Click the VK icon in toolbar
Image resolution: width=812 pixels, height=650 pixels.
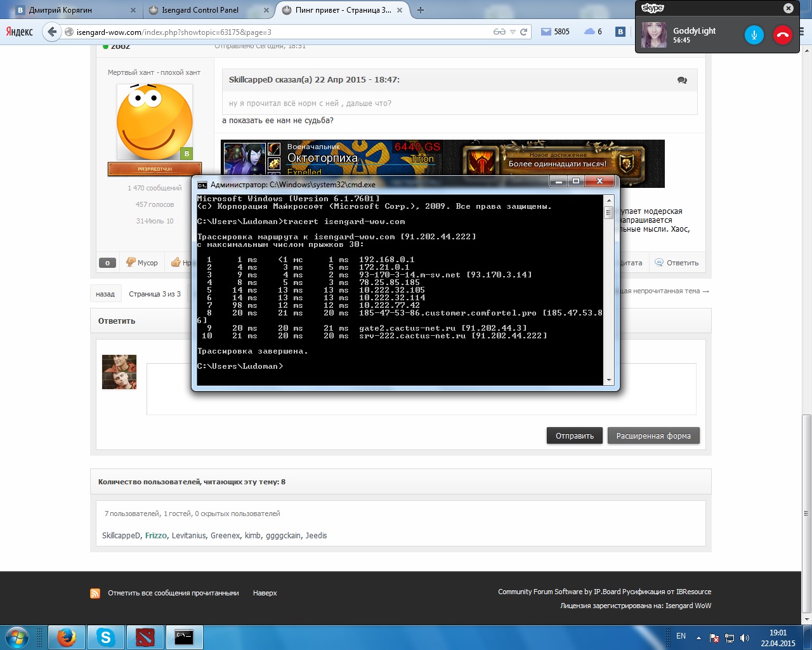620,32
